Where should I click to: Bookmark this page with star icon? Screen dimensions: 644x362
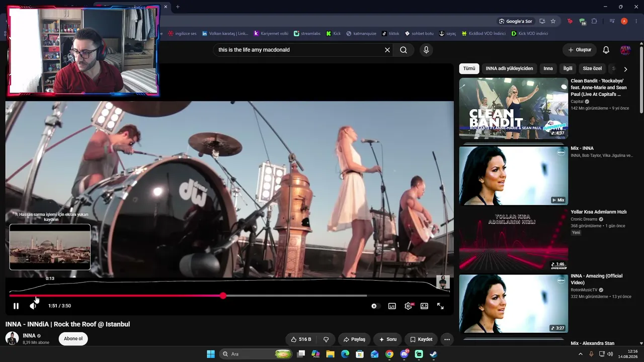(x=553, y=21)
